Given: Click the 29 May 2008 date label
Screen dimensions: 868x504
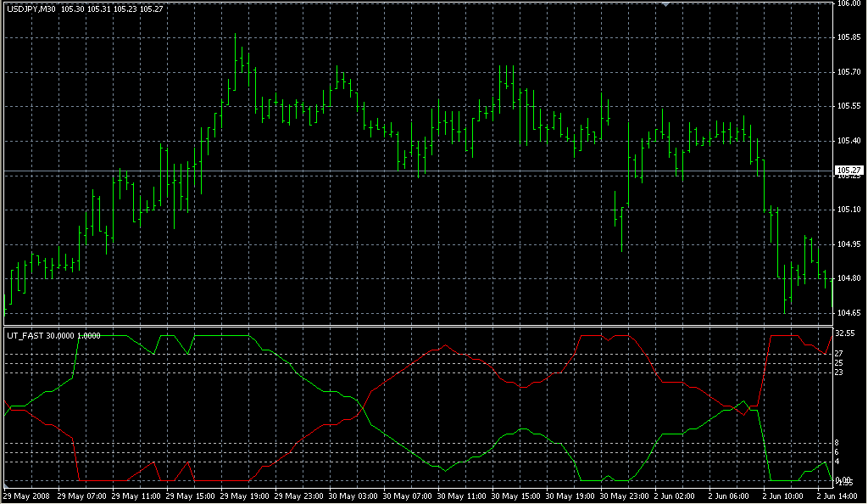Looking at the screenshot, I should pyautogui.click(x=26, y=496).
